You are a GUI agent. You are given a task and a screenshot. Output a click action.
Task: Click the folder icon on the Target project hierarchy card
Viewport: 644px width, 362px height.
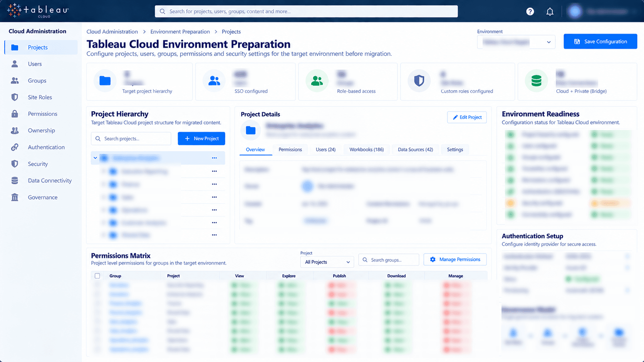(105, 81)
